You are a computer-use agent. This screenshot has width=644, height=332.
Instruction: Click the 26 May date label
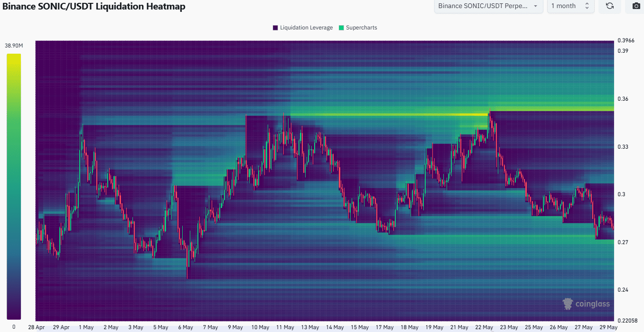[x=559, y=327]
